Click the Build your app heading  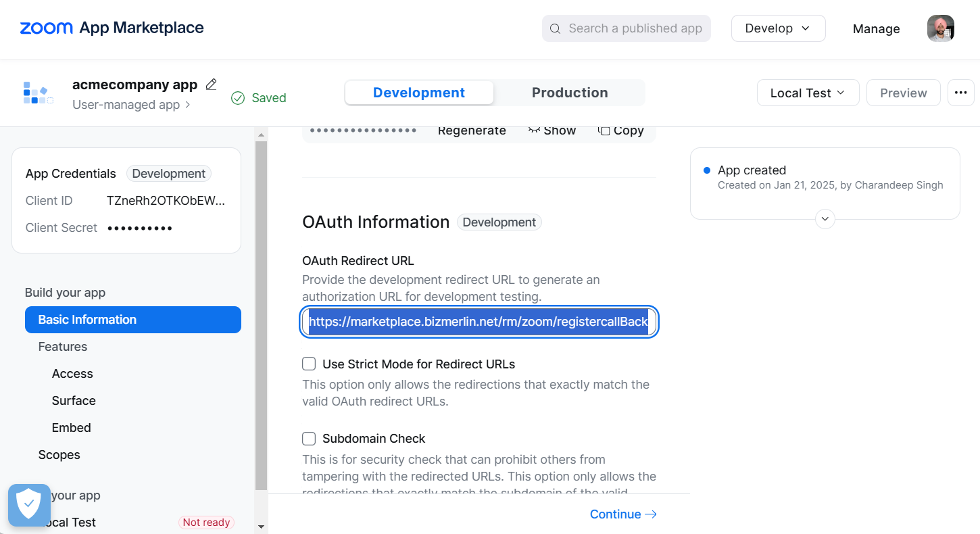(65, 293)
